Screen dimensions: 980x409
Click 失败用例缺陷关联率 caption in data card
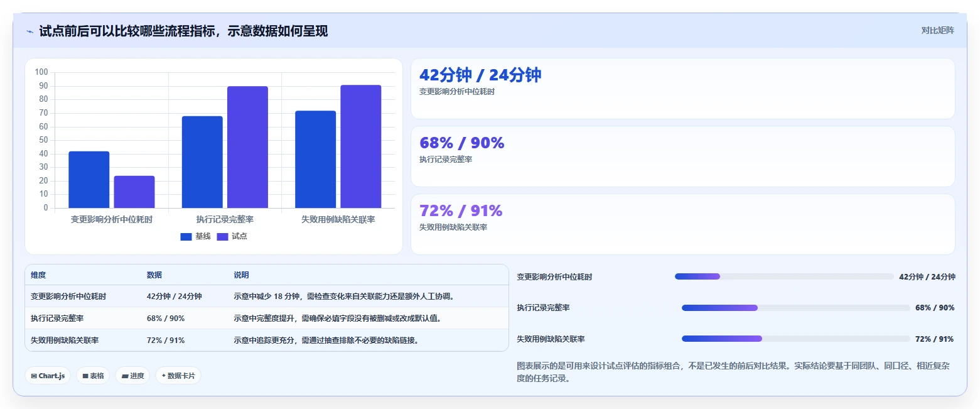[453, 227]
